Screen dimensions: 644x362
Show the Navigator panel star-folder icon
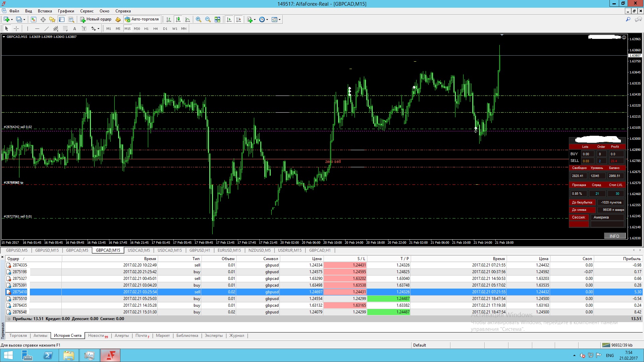pos(52,19)
